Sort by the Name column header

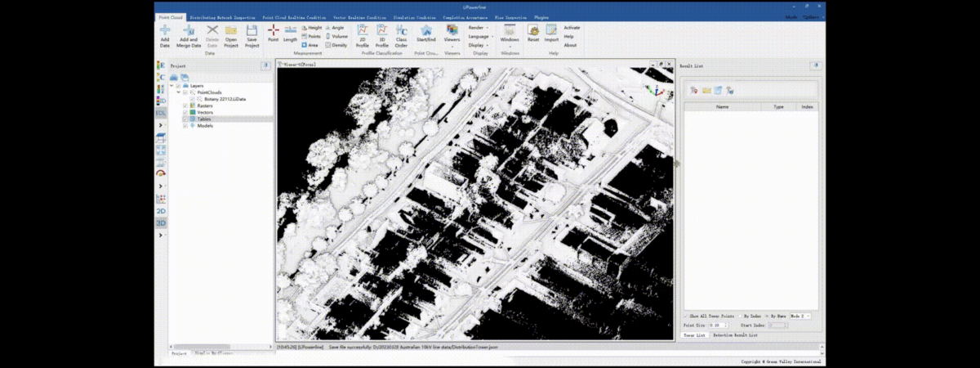(722, 106)
